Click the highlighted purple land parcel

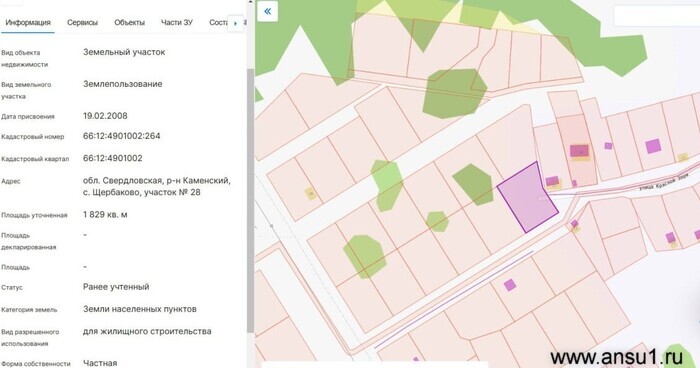tap(527, 198)
